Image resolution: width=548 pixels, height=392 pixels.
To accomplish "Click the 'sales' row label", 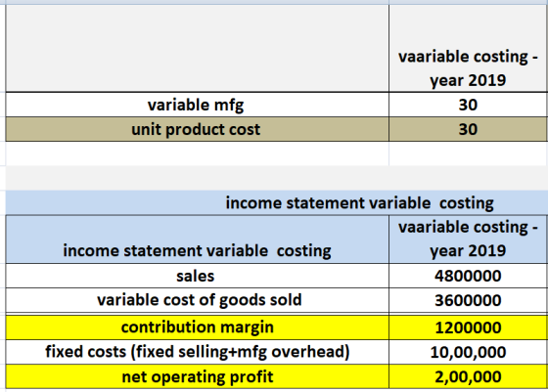I will (197, 276).
